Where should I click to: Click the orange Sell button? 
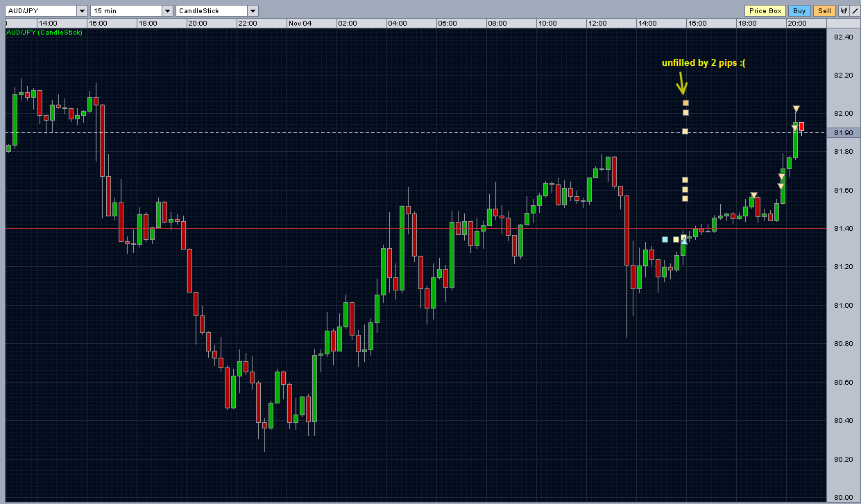tap(824, 10)
